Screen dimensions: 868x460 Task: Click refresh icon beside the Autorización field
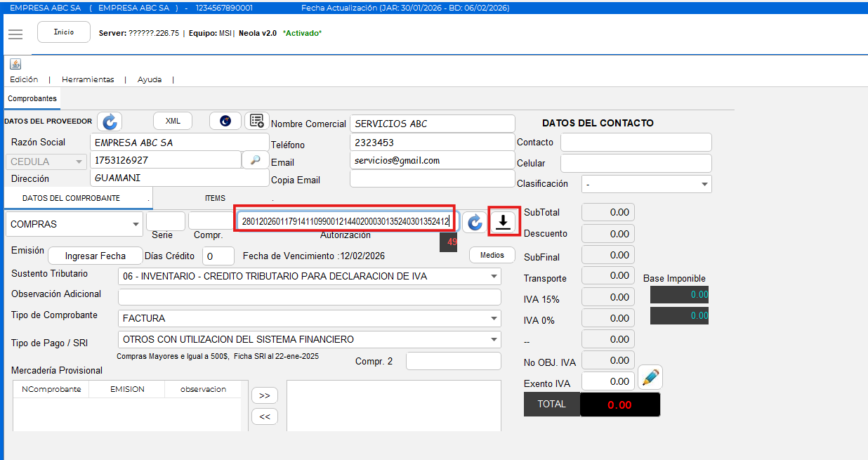[475, 222]
